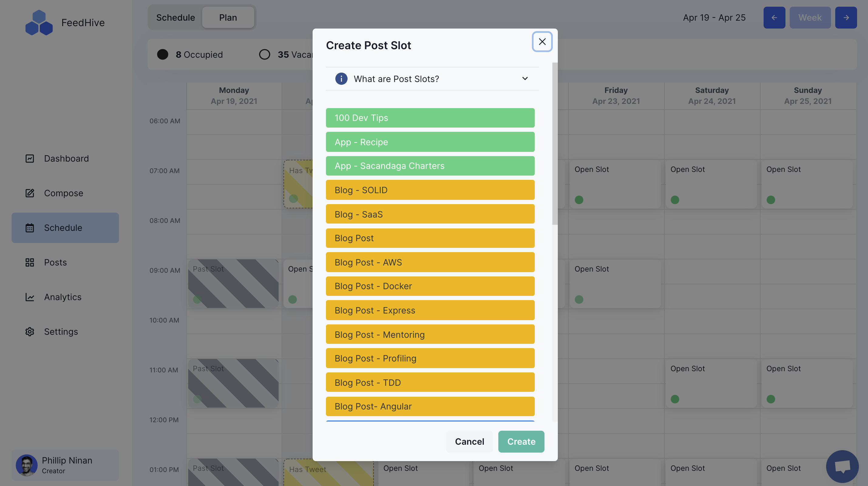This screenshot has width=868, height=486.
Task: Open Settings from the sidebar
Action: click(x=65, y=332)
